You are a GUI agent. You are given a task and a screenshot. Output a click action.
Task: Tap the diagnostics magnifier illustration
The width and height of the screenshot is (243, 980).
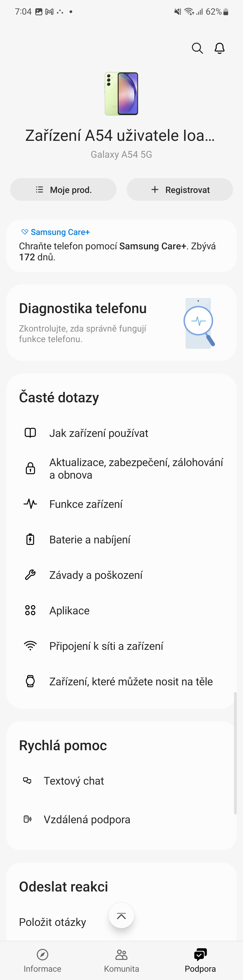coord(198,323)
